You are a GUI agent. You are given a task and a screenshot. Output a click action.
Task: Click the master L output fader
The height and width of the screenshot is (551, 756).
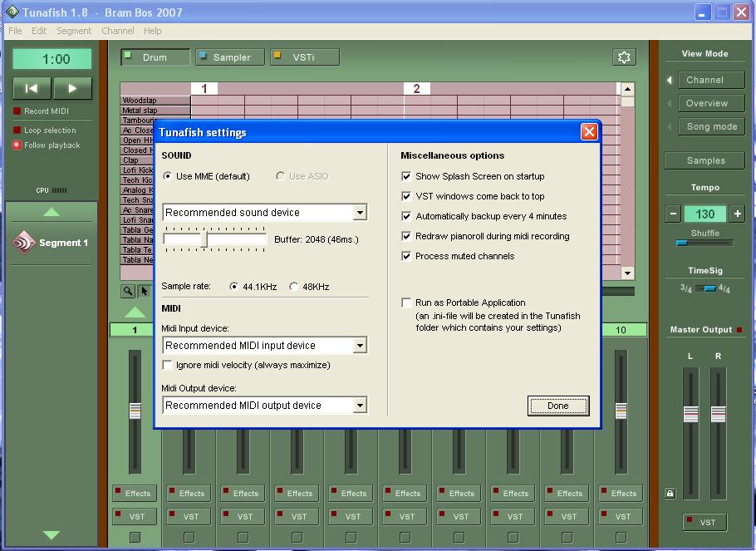click(690, 414)
